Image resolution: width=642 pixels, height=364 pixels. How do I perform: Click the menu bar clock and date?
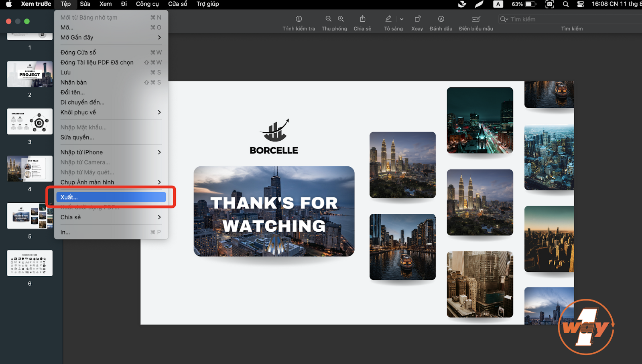(x=616, y=4)
